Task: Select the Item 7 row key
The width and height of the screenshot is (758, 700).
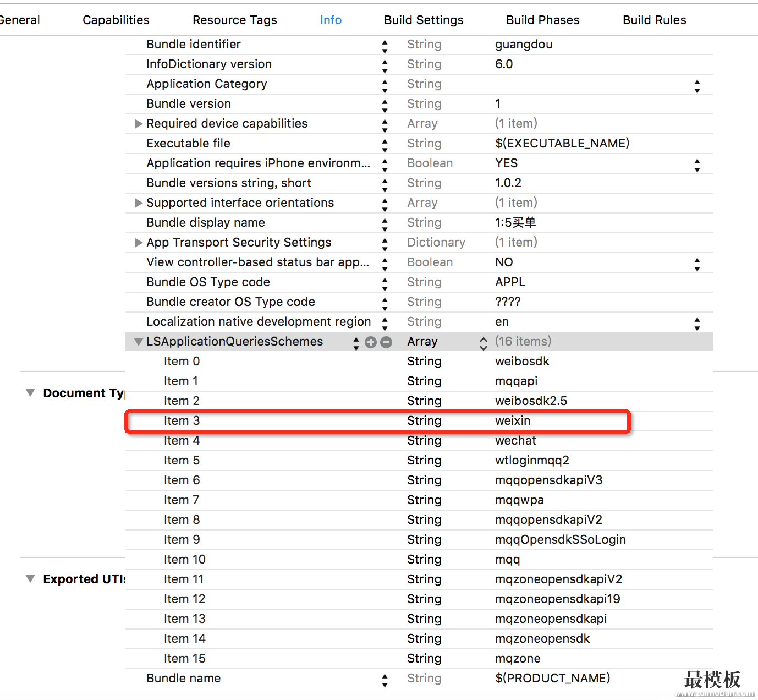Action: 182,500
